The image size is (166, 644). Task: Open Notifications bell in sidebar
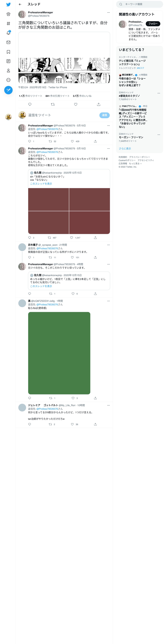pyautogui.click(x=8, y=33)
